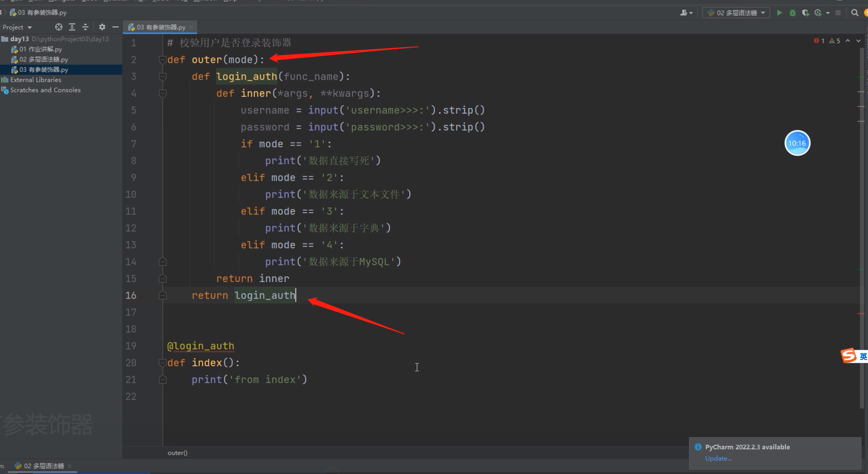Collapse the outer function fold marker on line 2
Viewport: 868px width, 474px height.
click(x=163, y=59)
